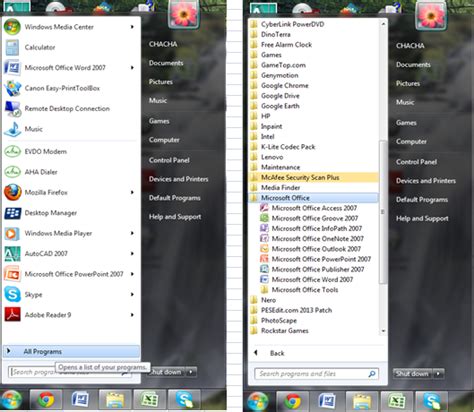Expand the Adobe Reader 9 jump list arrow
Image resolution: width=474 pixels, height=412 pixels.
click(x=132, y=315)
